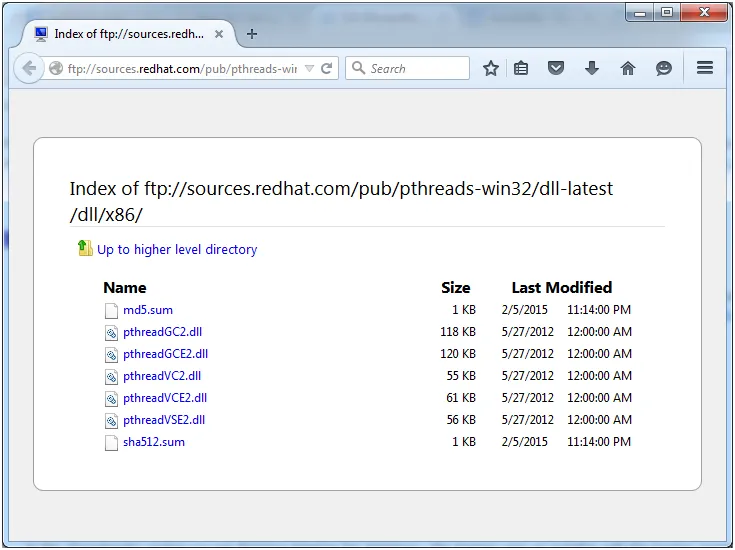The width and height of the screenshot is (735, 550).
Task: Click the Size column header
Action: tap(456, 287)
